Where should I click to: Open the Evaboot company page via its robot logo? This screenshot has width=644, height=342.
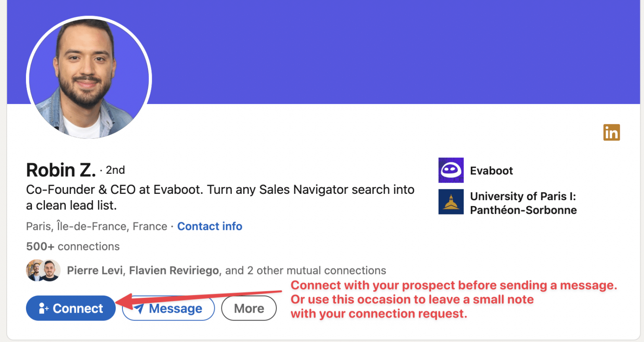tap(451, 170)
